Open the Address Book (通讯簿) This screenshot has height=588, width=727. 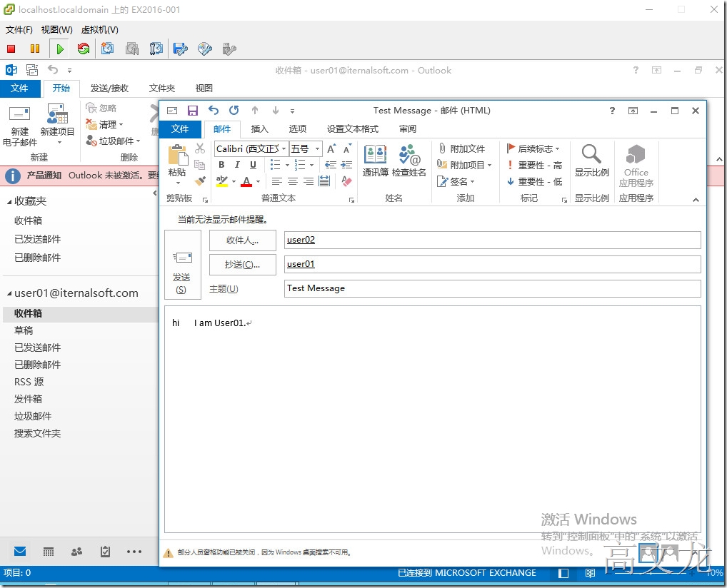pos(375,161)
